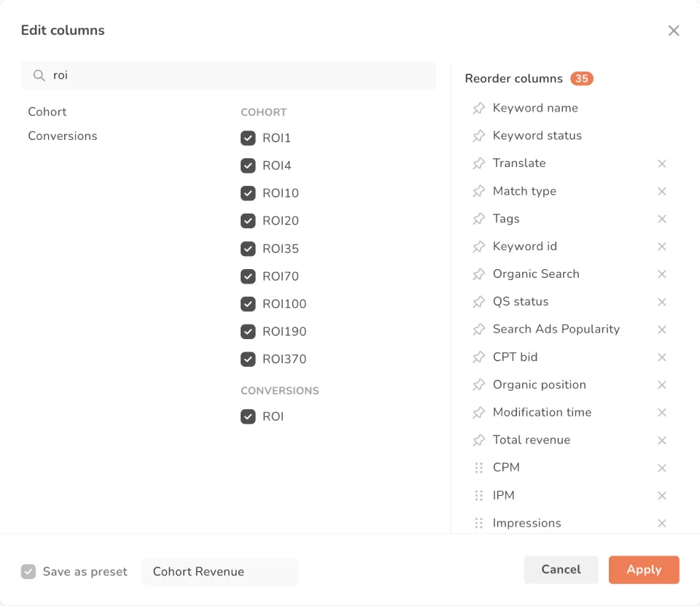Remove the IPM column

coord(662,496)
